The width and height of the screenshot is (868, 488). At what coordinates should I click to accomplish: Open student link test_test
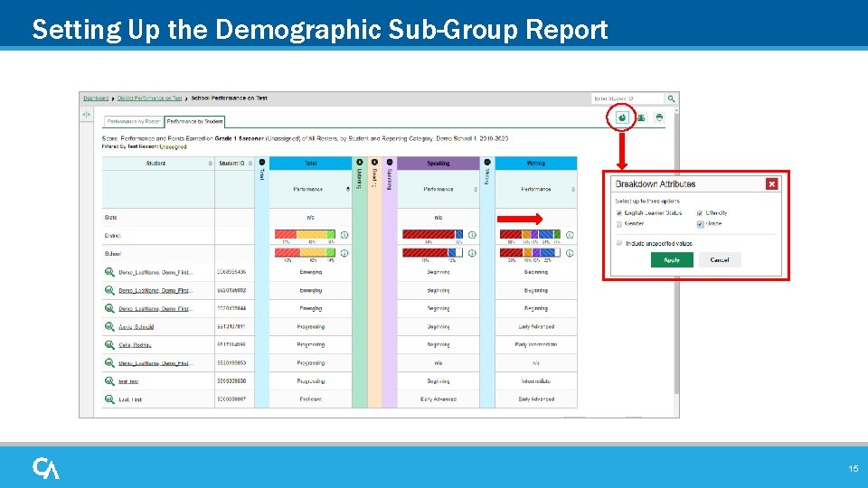[x=128, y=381]
